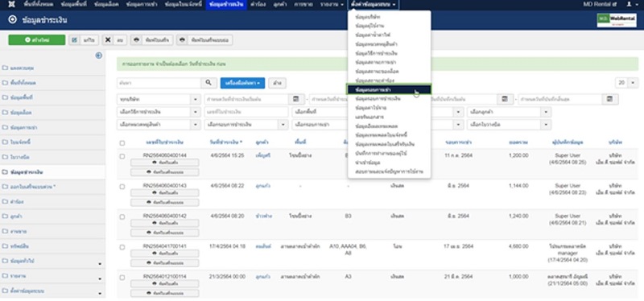
Task: Tick the checkbox for row RN2564012100114
Action: click(x=122, y=278)
